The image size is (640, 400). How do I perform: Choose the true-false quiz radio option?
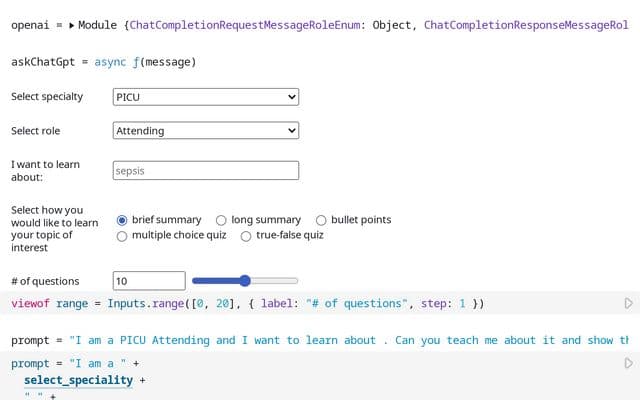pyautogui.click(x=246, y=236)
